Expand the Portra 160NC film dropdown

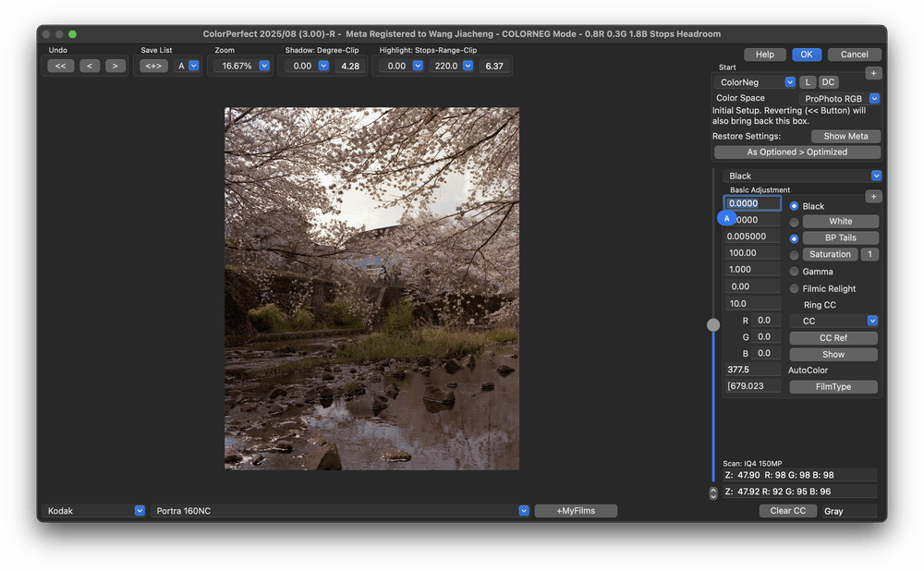[524, 511]
